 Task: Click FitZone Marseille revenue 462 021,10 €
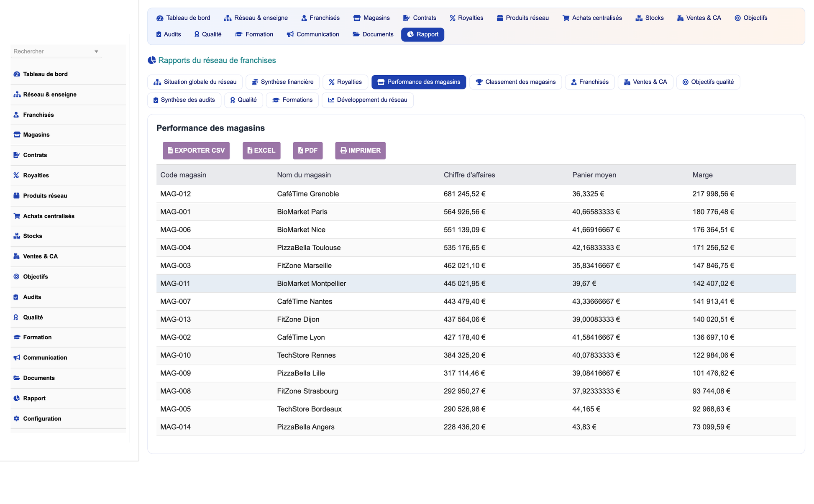[464, 266]
